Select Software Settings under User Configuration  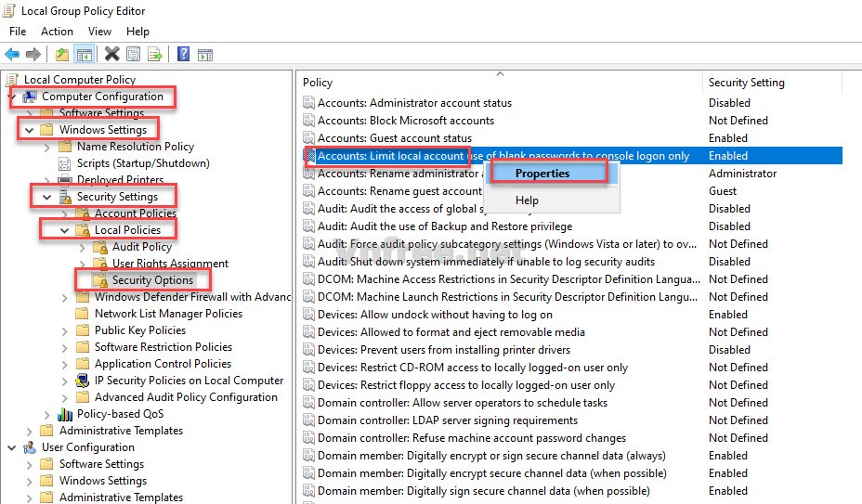point(101,464)
